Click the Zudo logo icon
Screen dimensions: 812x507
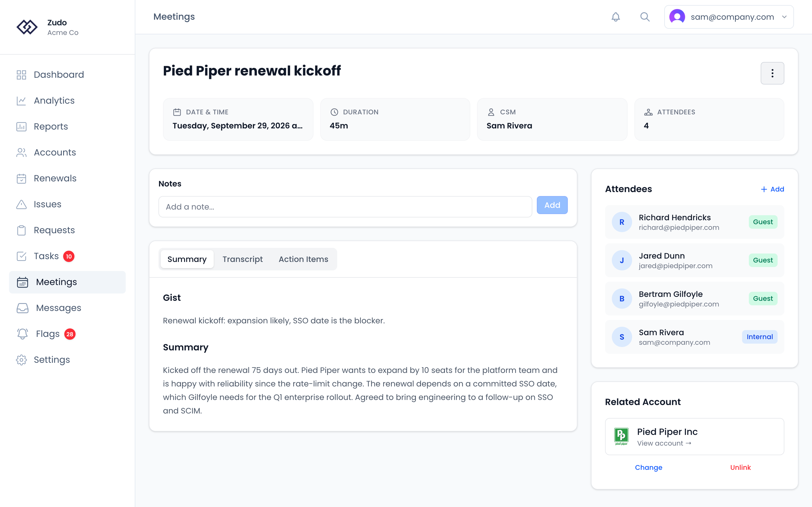coord(27,27)
